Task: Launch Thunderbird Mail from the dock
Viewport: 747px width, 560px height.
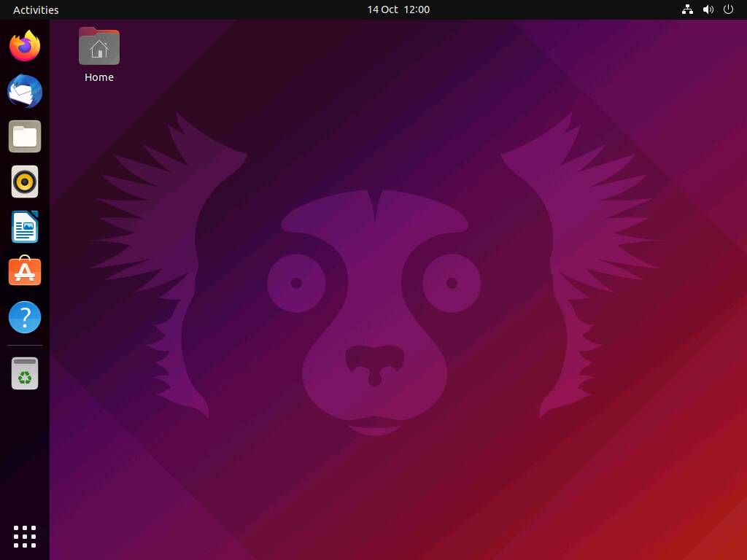Action: pos(25,91)
